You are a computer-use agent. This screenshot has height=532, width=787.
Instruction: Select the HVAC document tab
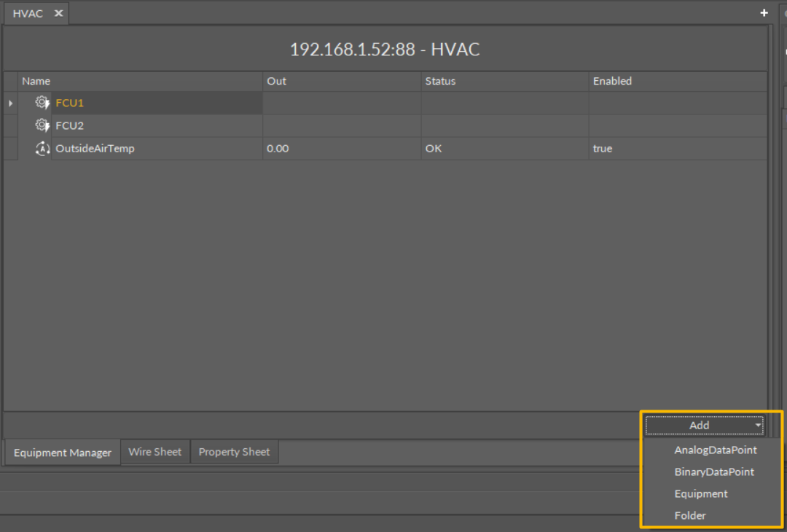28,13
